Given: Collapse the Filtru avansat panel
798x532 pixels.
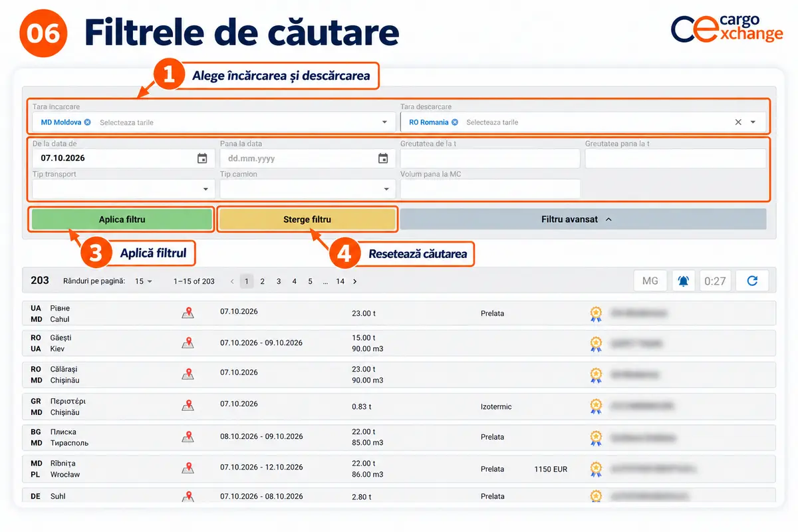Looking at the screenshot, I should pyautogui.click(x=583, y=219).
